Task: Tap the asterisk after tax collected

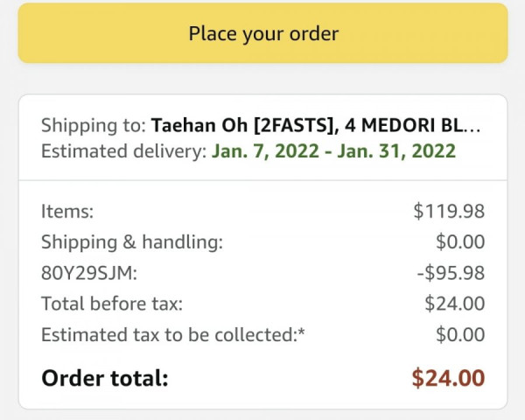Action: click(301, 332)
